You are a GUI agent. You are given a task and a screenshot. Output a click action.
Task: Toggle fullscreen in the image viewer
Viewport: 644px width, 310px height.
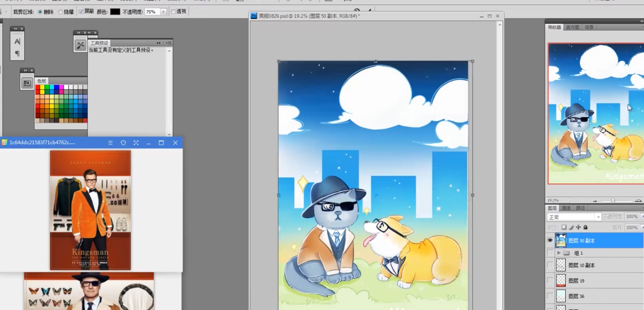pos(136,143)
